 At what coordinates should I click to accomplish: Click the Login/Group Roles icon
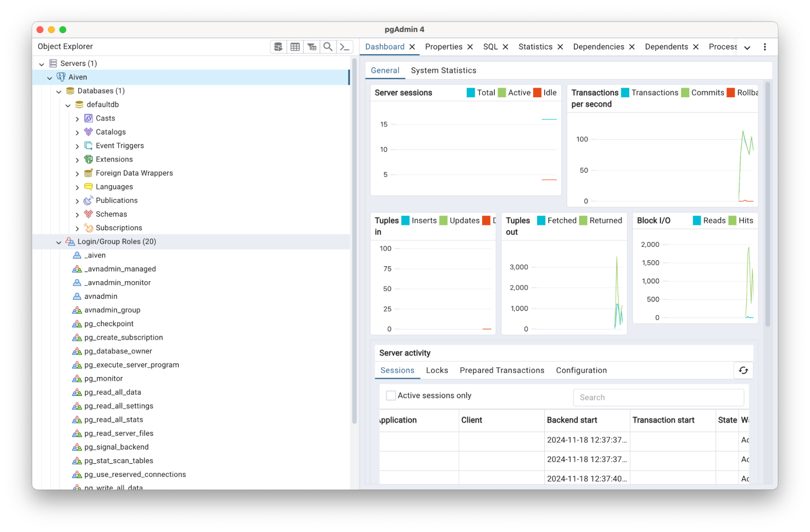(70, 241)
